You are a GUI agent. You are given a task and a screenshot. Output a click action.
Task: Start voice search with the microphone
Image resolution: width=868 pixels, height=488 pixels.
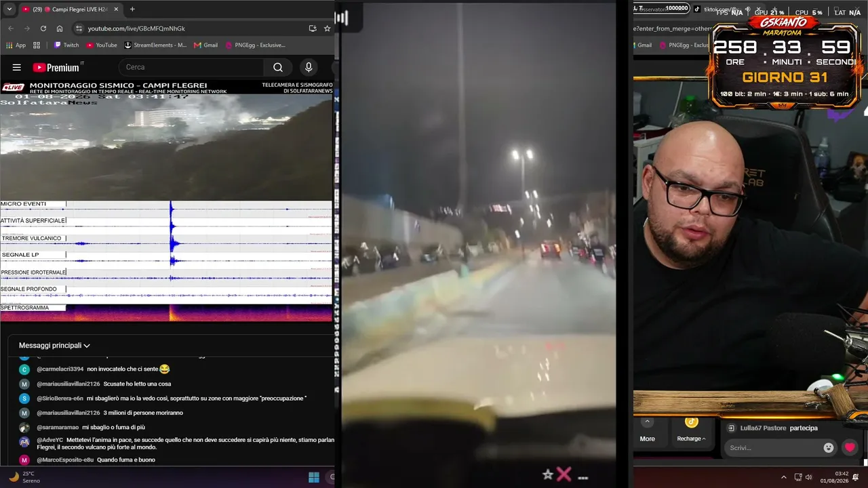(x=309, y=67)
